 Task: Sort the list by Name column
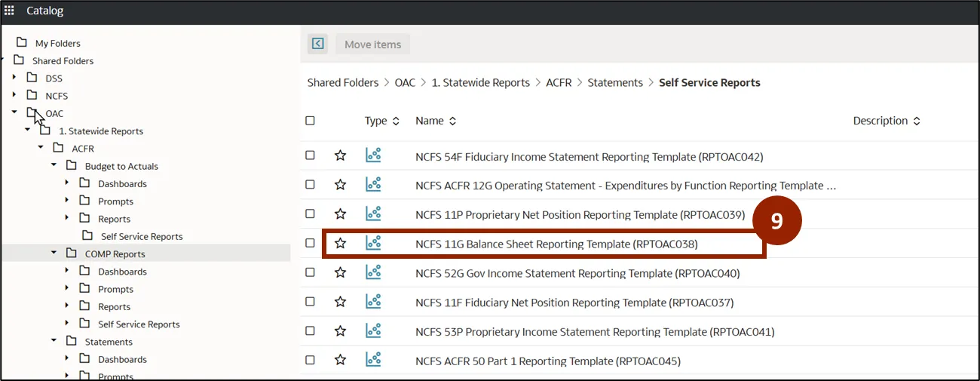[436, 121]
